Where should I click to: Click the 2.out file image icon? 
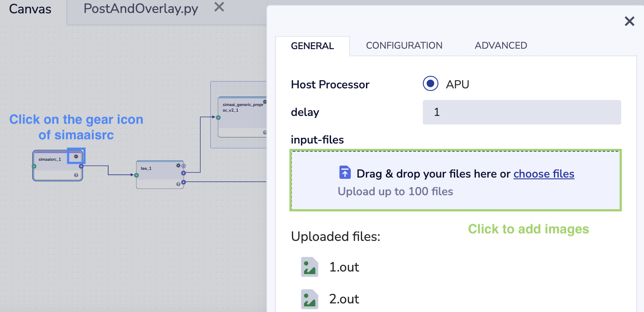point(309,299)
